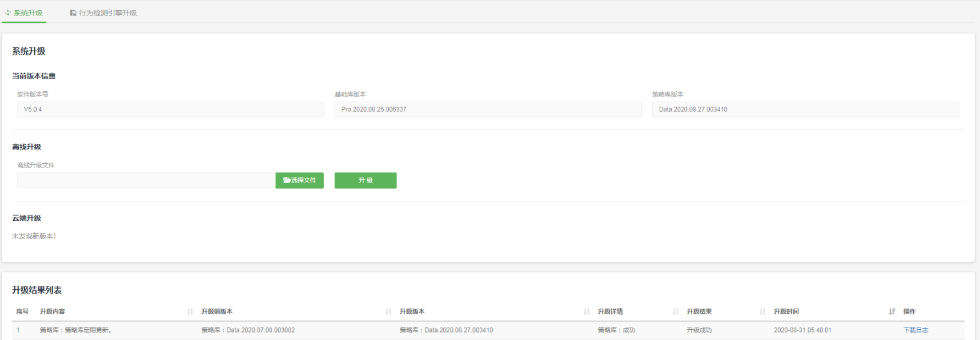Click the 序号 column header

click(x=22, y=311)
